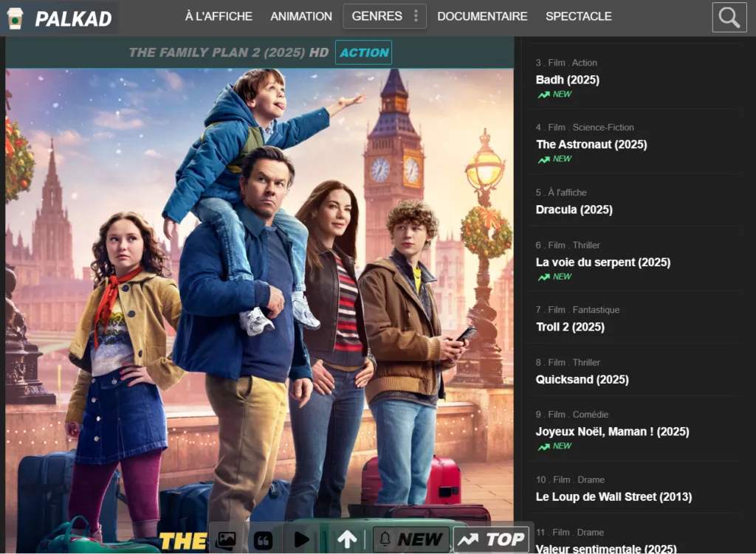The width and height of the screenshot is (756, 554).
Task: Open the SPECTACLE section
Action: click(x=578, y=16)
